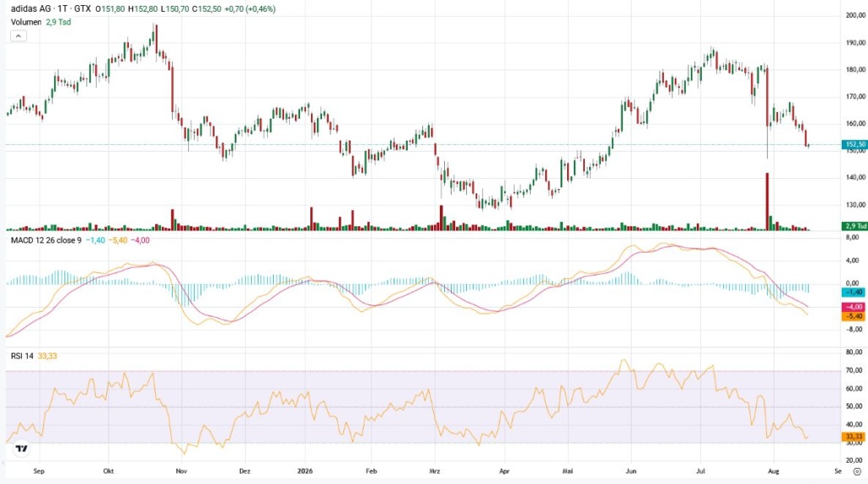The image size is (868, 484).
Task: Click the TradingView logo
Action: pos(21,448)
